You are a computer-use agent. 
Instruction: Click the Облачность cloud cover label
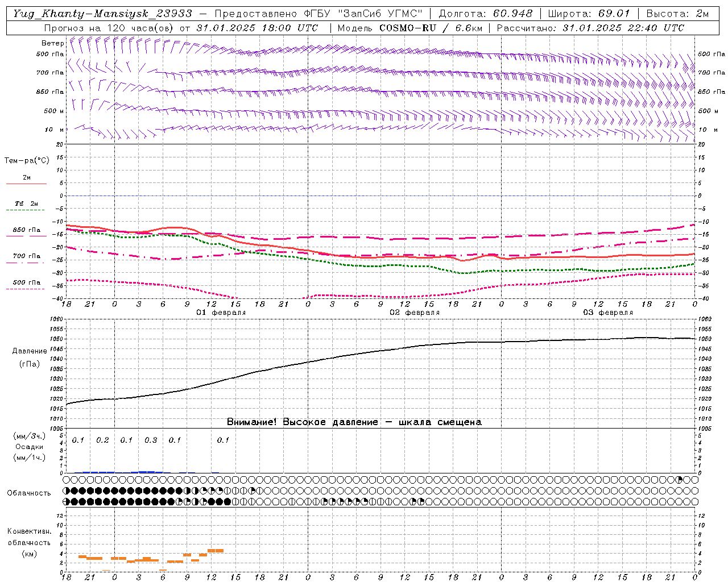pyautogui.click(x=29, y=493)
